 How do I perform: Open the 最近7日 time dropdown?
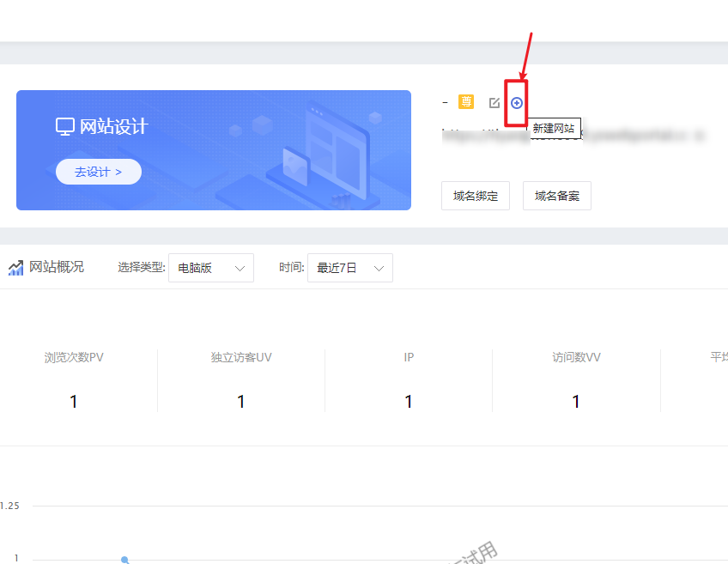(350, 268)
